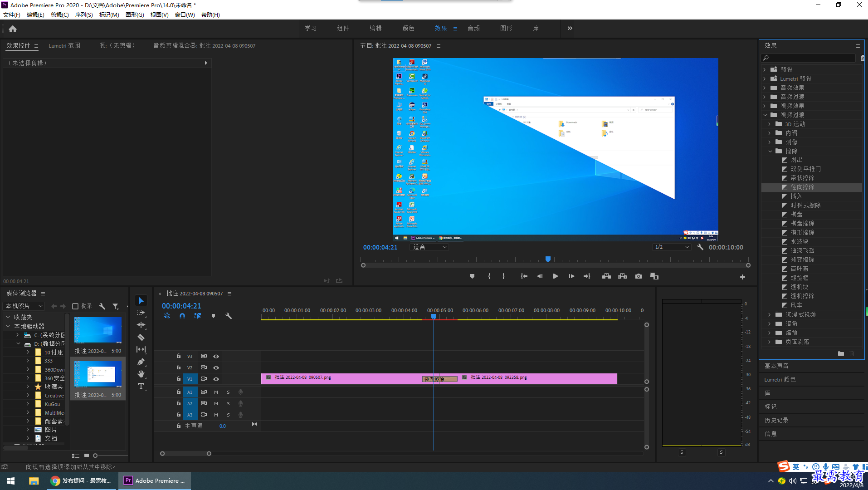Step forward one frame in program monitor
The width and height of the screenshot is (868, 490).
point(571,276)
